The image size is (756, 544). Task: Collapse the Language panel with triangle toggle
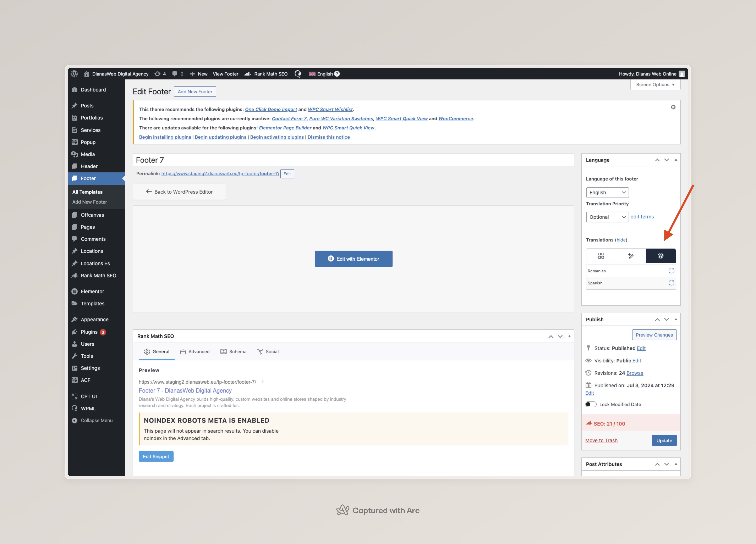pos(676,160)
